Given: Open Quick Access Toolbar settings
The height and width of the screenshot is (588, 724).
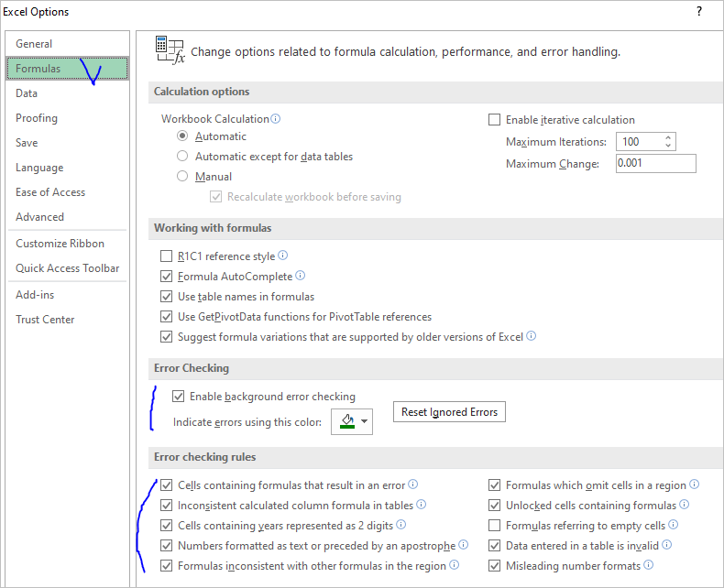Looking at the screenshot, I should 68,268.
